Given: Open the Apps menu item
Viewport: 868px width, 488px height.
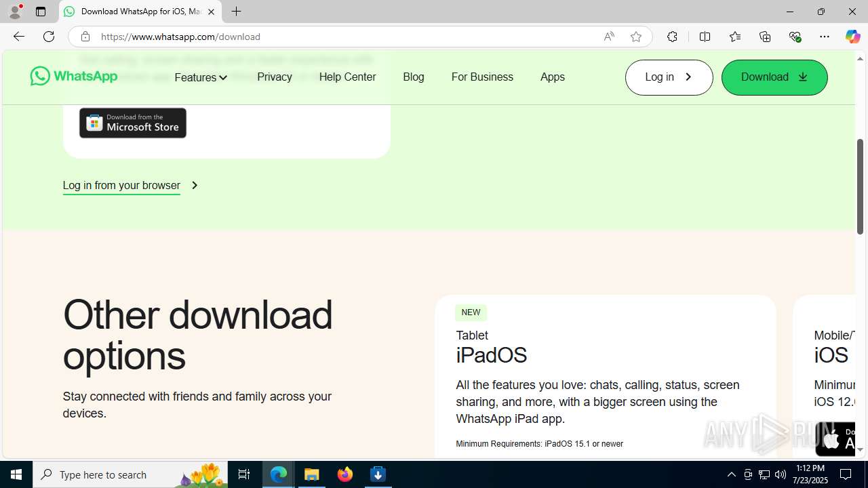Looking at the screenshot, I should click(x=553, y=77).
